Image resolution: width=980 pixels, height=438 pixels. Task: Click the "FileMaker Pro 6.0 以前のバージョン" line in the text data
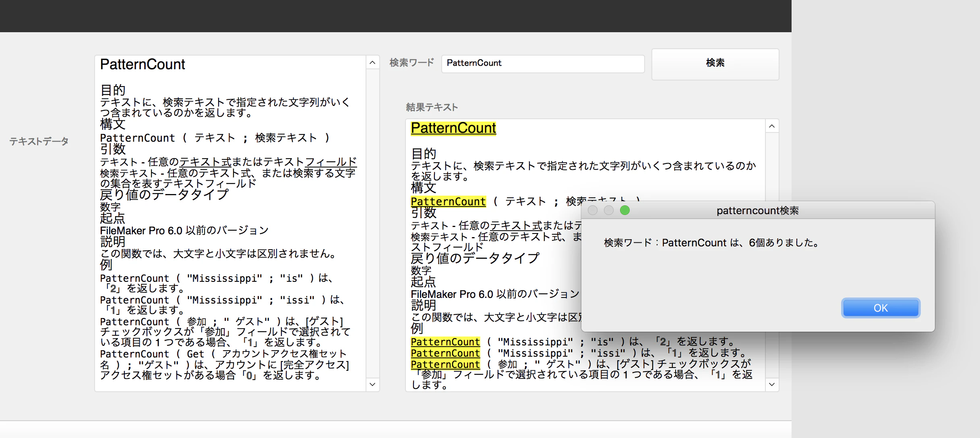click(184, 231)
